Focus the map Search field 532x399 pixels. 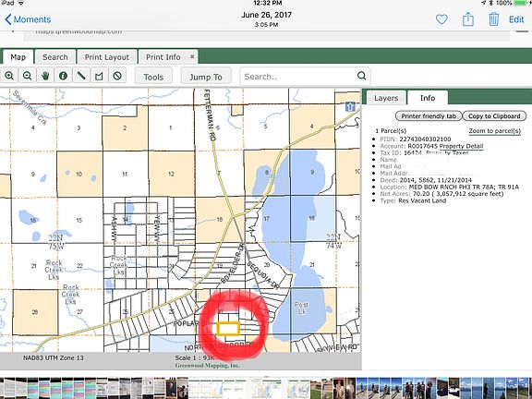coord(305,77)
